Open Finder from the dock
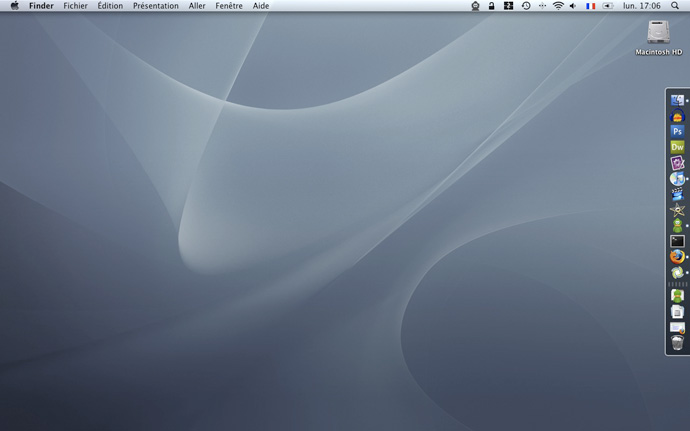 coord(677,101)
